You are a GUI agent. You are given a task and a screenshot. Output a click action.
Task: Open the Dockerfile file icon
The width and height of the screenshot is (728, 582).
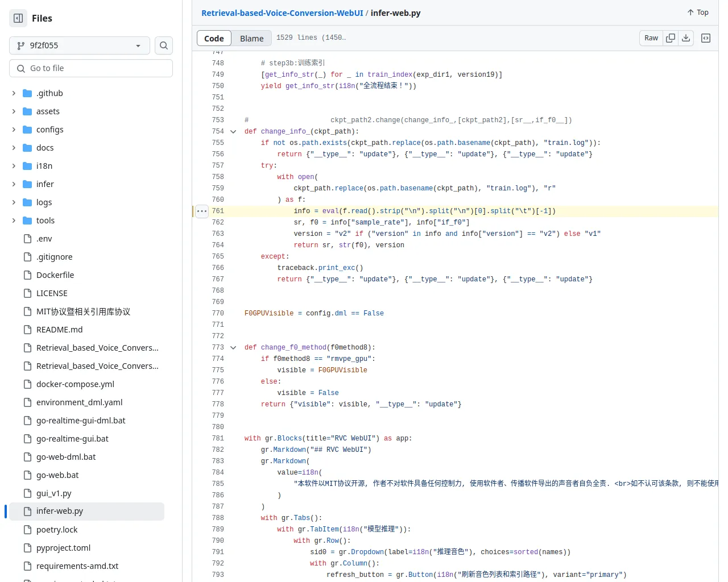[27, 275]
